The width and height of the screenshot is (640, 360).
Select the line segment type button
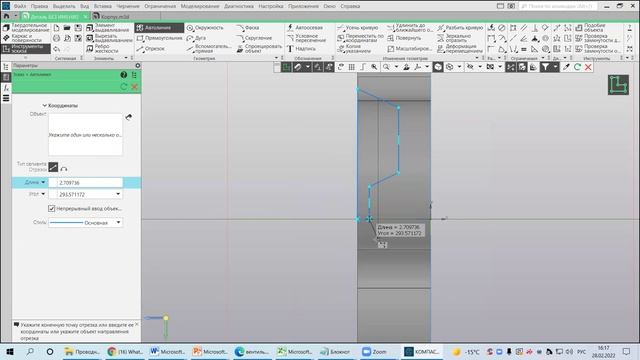point(53,167)
